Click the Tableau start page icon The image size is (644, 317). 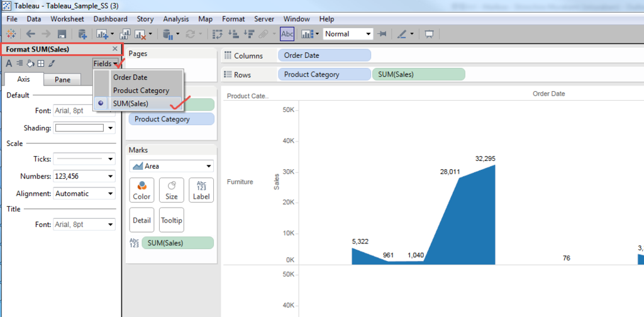click(11, 34)
